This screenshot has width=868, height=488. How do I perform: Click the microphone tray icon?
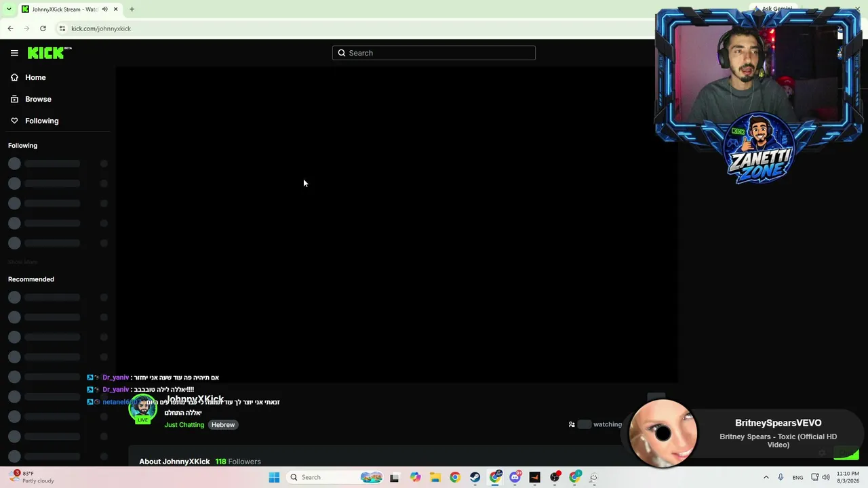[781, 477]
